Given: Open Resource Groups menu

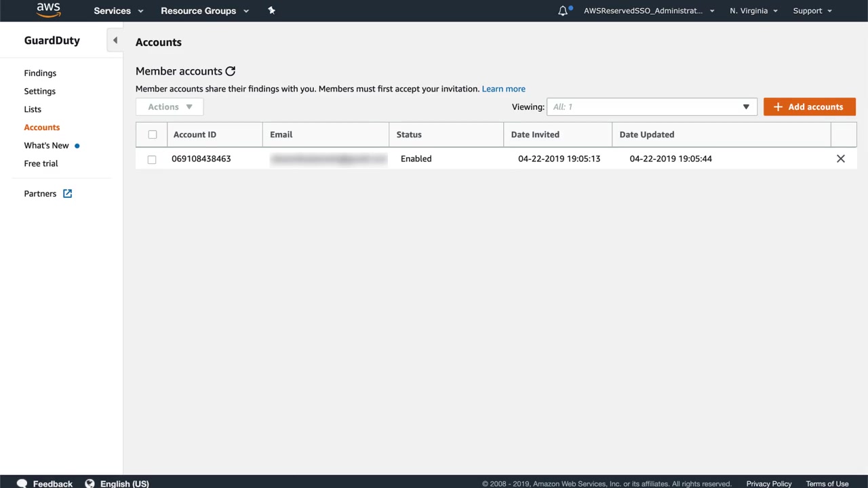Looking at the screenshot, I should pyautogui.click(x=204, y=11).
